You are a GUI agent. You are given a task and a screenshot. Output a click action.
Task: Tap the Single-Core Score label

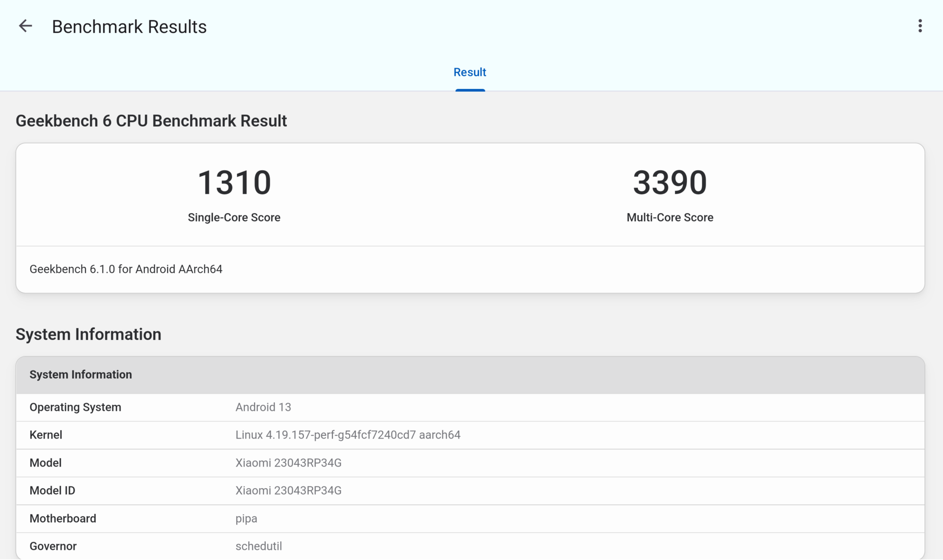coord(234,217)
